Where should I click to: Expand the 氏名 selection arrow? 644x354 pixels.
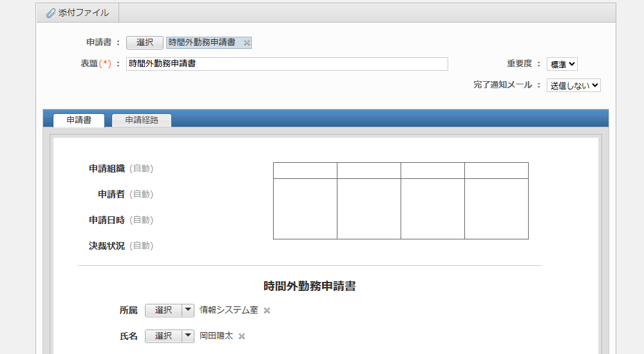click(188, 336)
